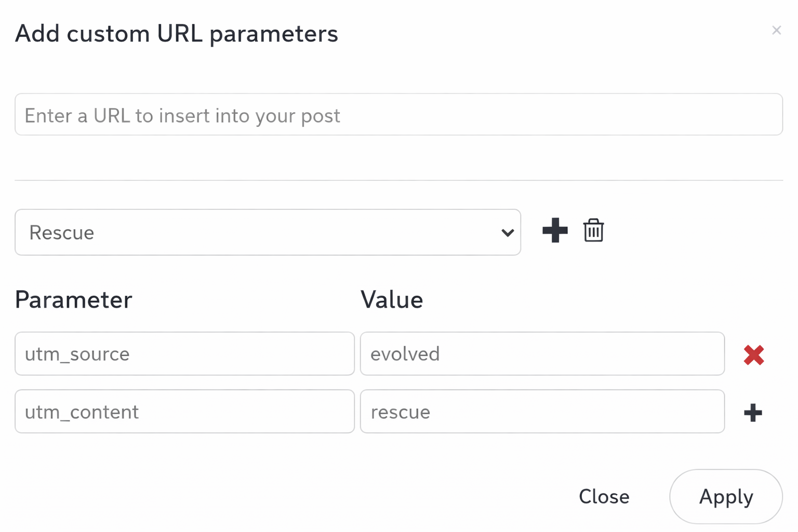
Task: Click the Close text button
Action: 604,497
